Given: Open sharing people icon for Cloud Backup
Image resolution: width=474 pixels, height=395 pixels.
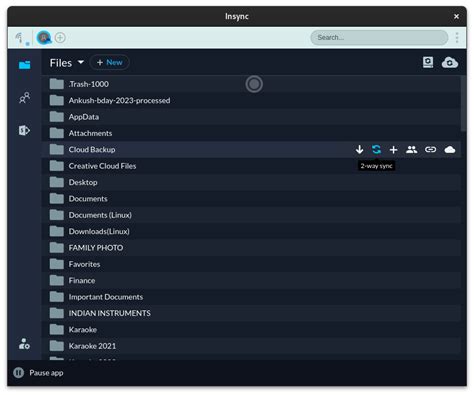Looking at the screenshot, I should click(412, 150).
